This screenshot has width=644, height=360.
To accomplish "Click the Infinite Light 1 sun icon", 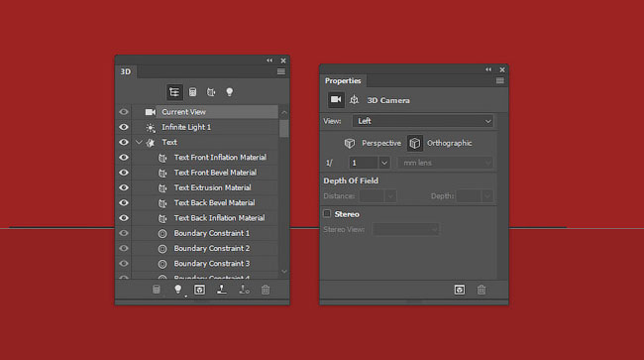I will pos(151,127).
